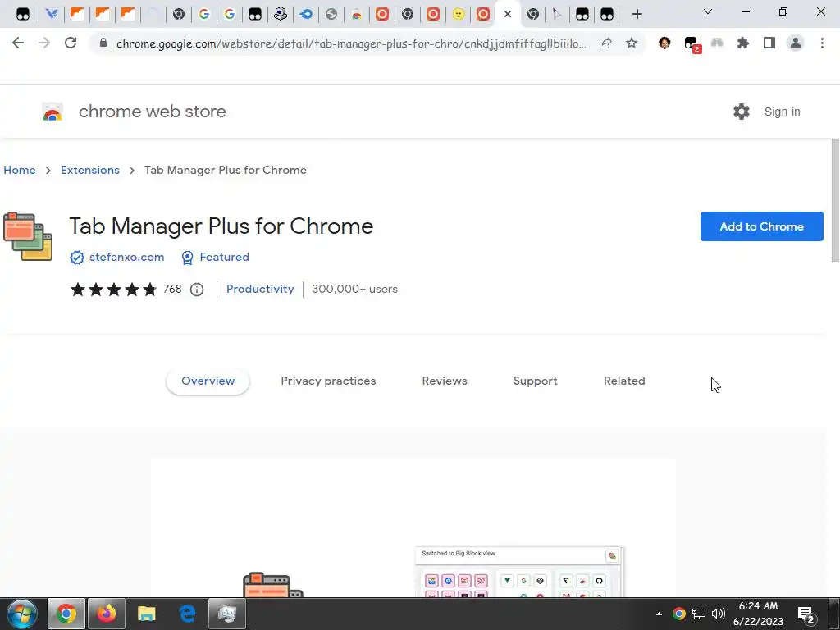Sign in to the Chrome Web Store
This screenshot has height=630, width=840.
click(x=782, y=112)
